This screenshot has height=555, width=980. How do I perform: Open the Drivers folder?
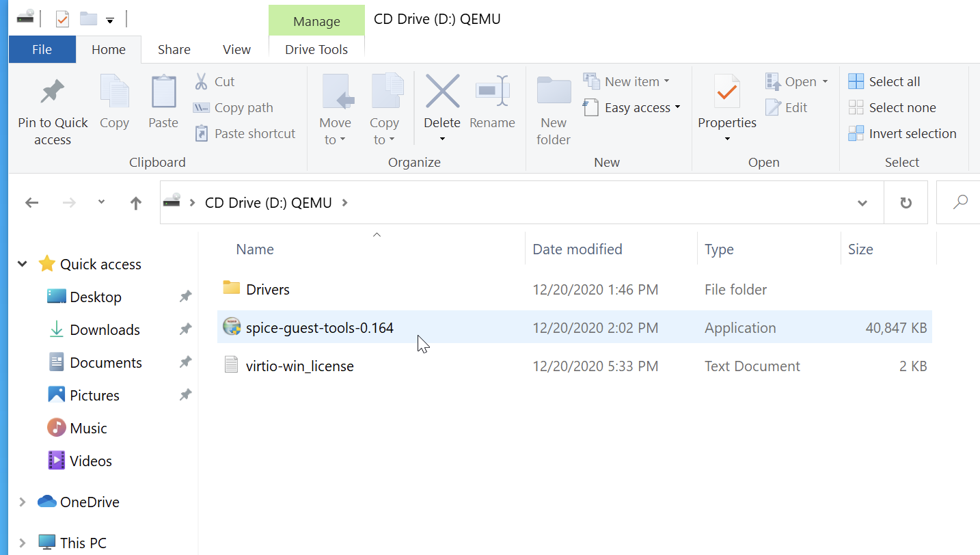[267, 290]
